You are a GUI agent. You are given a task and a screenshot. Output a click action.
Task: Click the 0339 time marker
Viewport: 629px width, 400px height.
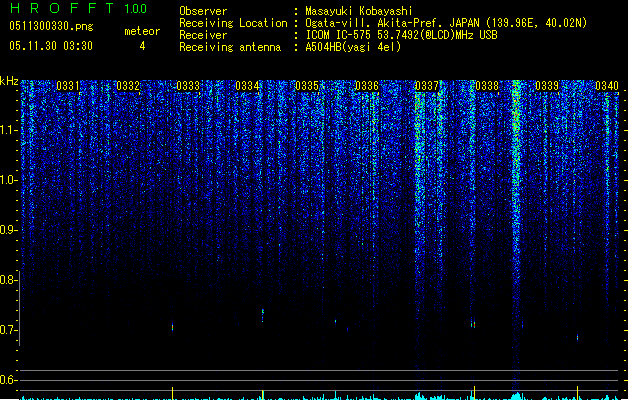pos(547,86)
